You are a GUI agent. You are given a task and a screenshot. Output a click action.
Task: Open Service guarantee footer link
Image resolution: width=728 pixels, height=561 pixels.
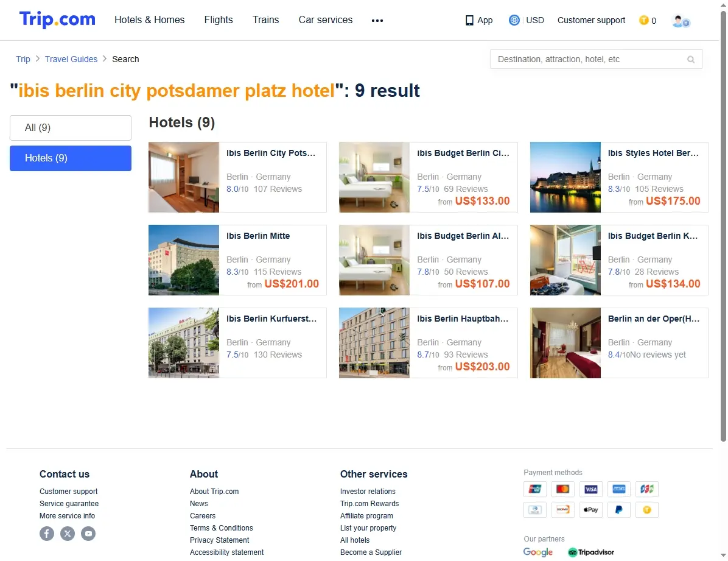click(69, 504)
